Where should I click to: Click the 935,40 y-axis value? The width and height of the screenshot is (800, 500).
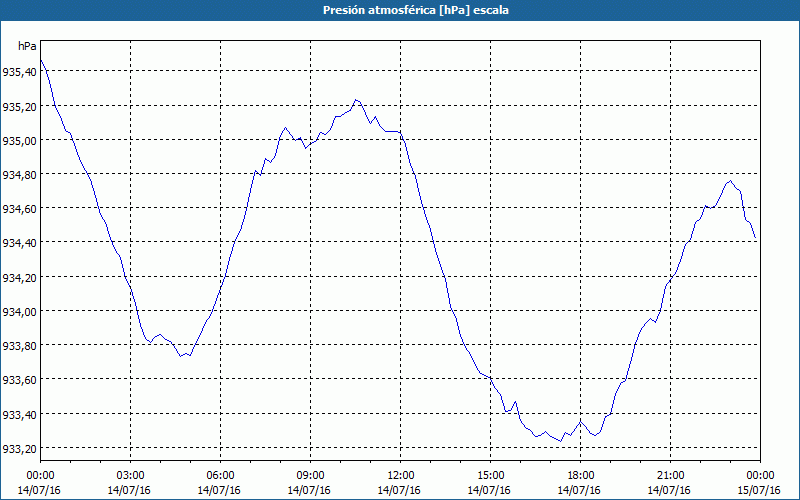click(x=19, y=72)
